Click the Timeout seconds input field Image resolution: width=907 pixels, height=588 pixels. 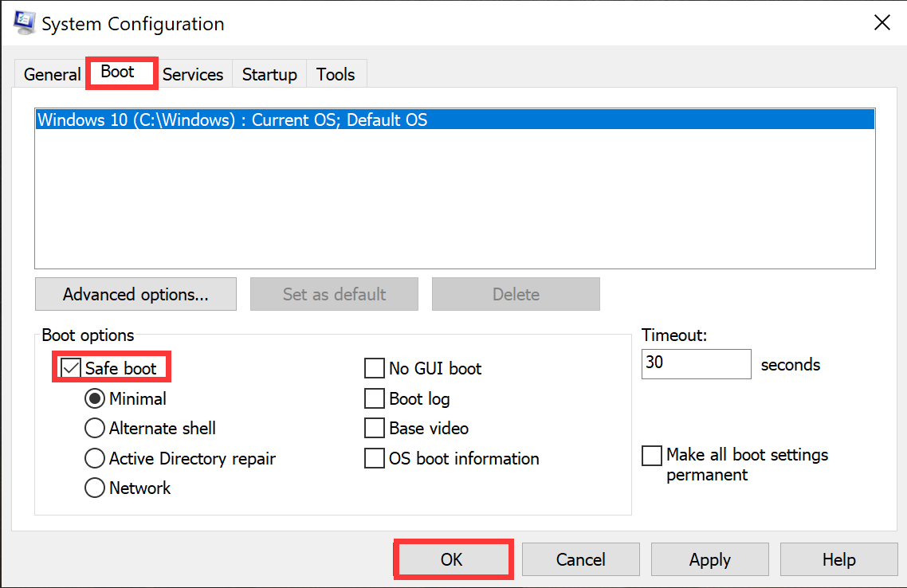coord(696,364)
